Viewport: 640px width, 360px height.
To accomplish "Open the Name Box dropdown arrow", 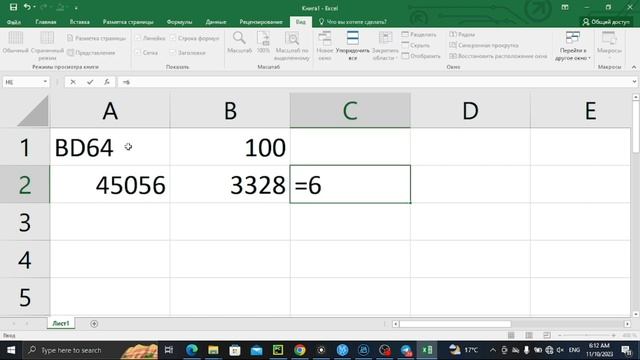I will click(x=45, y=82).
